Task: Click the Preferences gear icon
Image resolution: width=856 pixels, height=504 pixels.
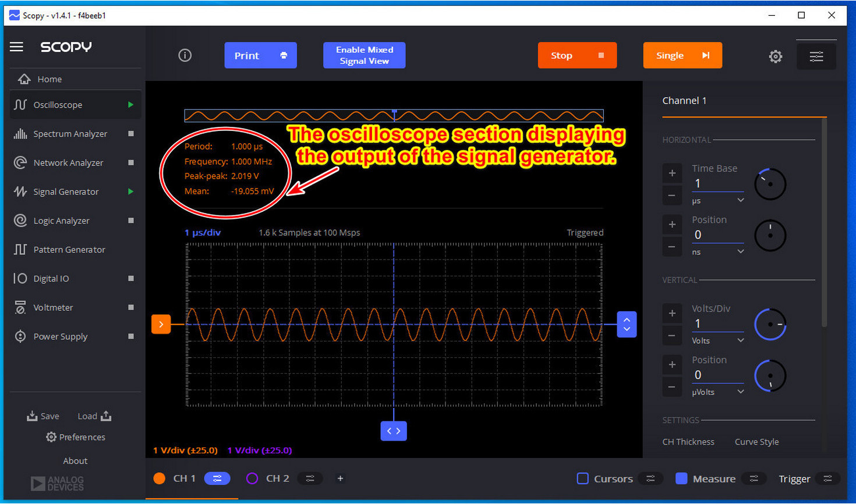Action: [x=51, y=437]
